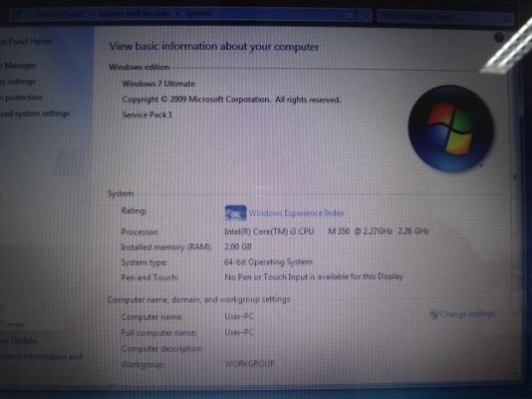Click the 'Computer description:' label

pos(162,348)
